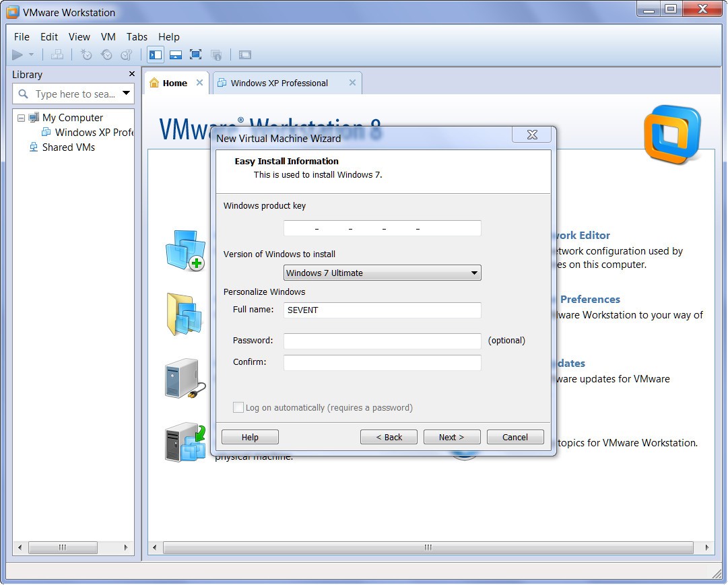Click the Shared VMs icon
Screen dimensions: 728x585
(34, 147)
